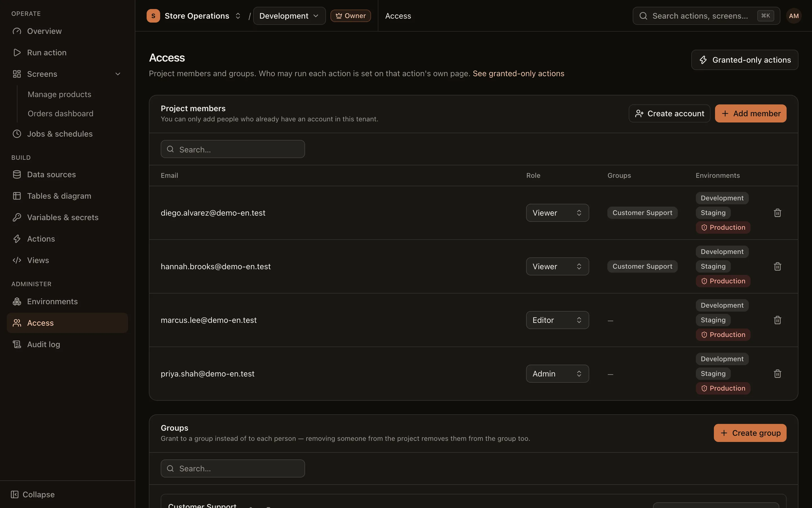Follow the See granted-only actions link
Screen dimensions: 812x508
518,74
